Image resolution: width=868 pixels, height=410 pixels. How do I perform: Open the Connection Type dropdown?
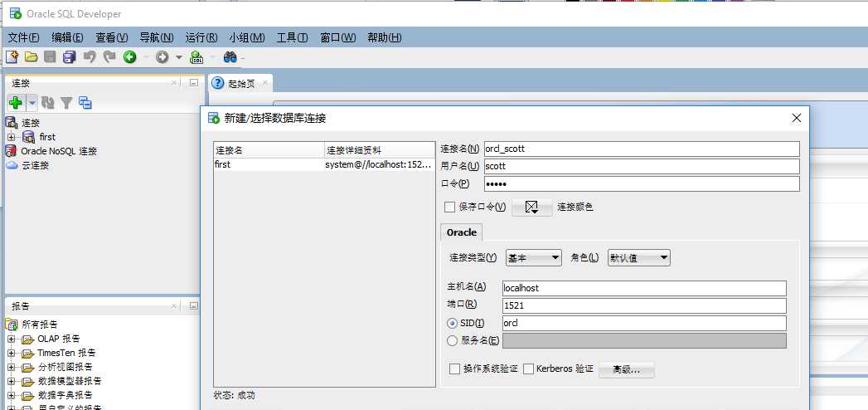point(534,257)
